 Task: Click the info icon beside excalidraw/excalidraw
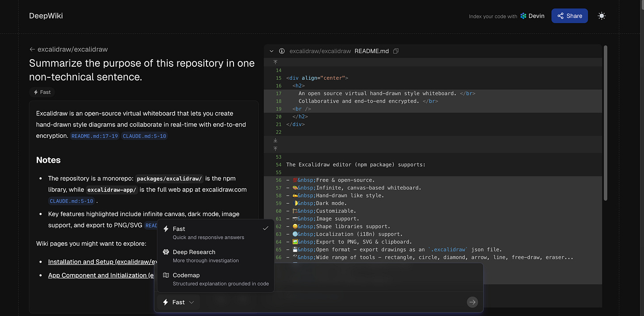pyautogui.click(x=282, y=51)
